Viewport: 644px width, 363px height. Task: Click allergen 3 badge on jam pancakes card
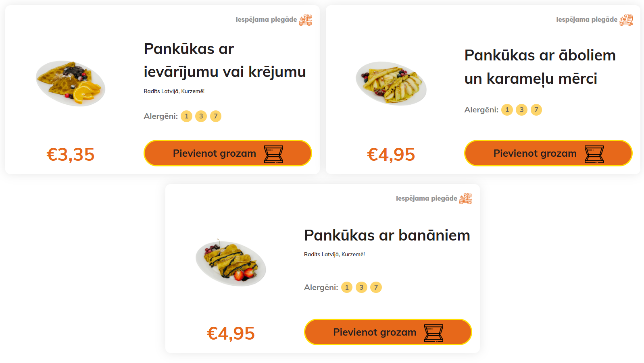pos(201,116)
